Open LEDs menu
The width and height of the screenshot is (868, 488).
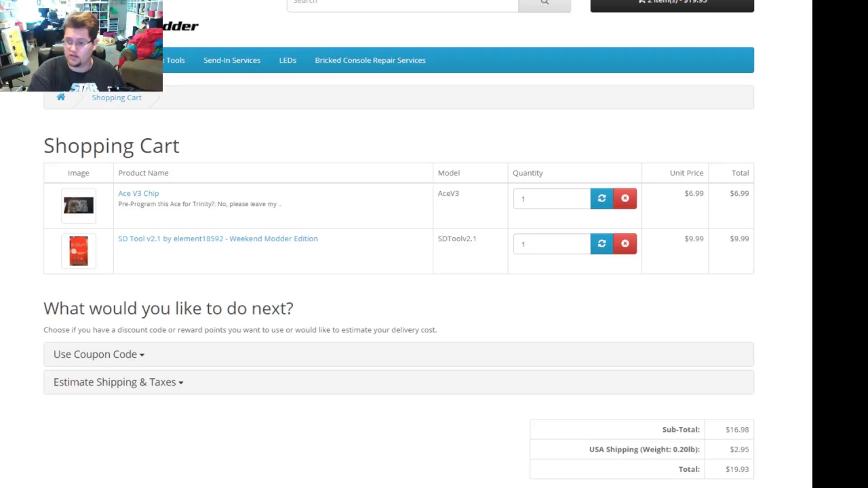[x=288, y=60]
